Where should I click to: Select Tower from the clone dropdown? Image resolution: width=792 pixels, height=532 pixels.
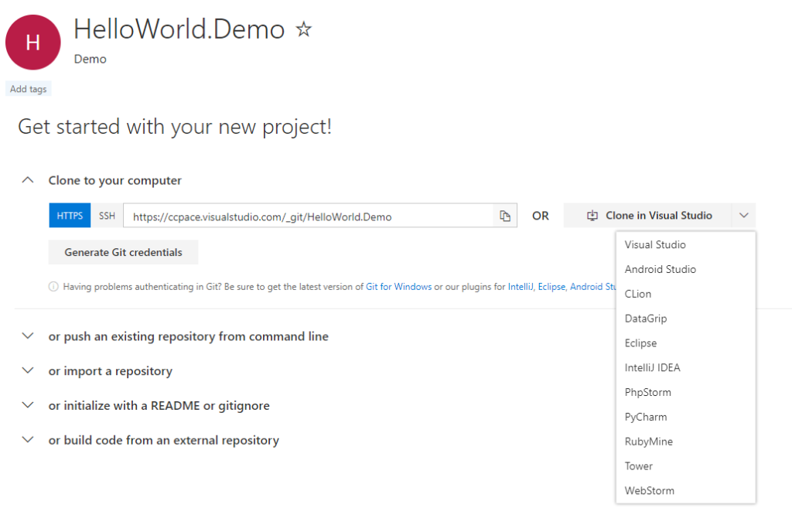click(638, 465)
